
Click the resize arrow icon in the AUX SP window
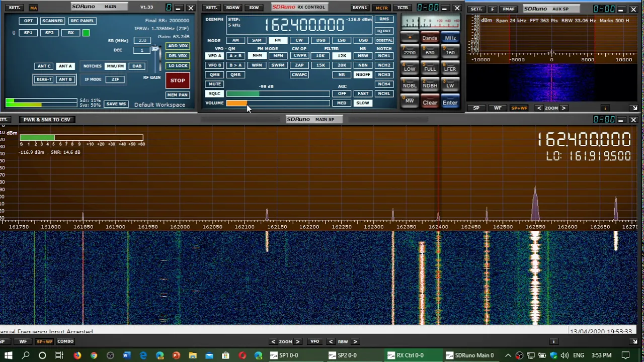point(634,108)
